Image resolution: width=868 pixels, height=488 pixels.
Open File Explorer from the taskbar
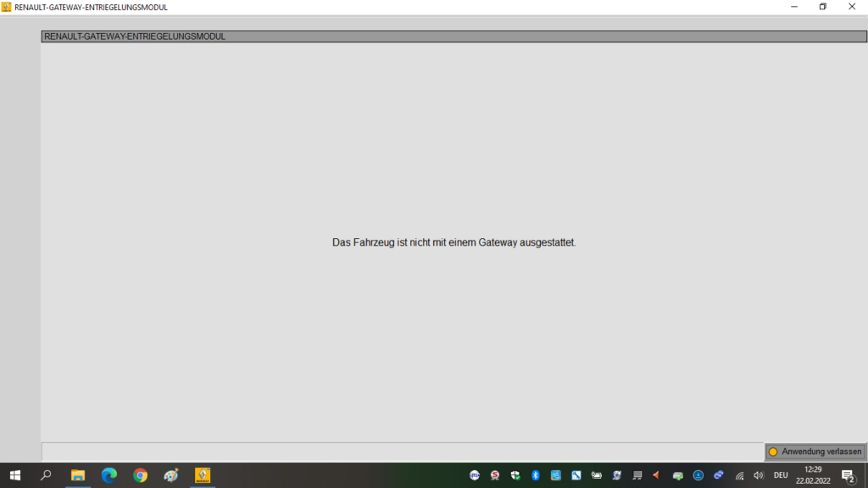pyautogui.click(x=77, y=475)
